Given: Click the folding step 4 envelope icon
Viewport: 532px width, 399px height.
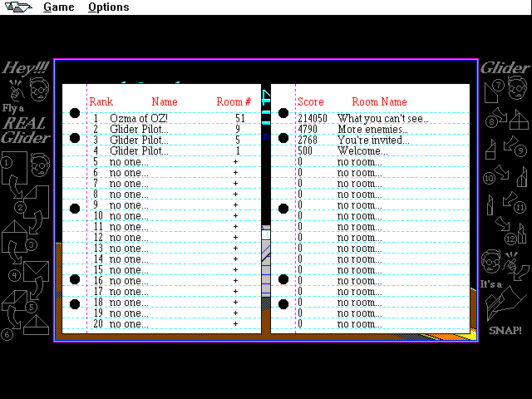Looking at the screenshot, I should [36, 271].
